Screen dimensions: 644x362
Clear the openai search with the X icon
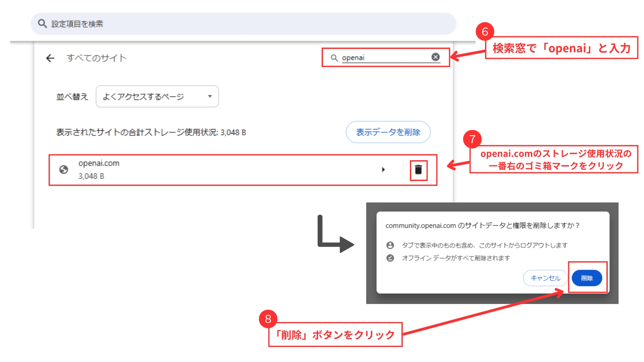click(x=436, y=57)
